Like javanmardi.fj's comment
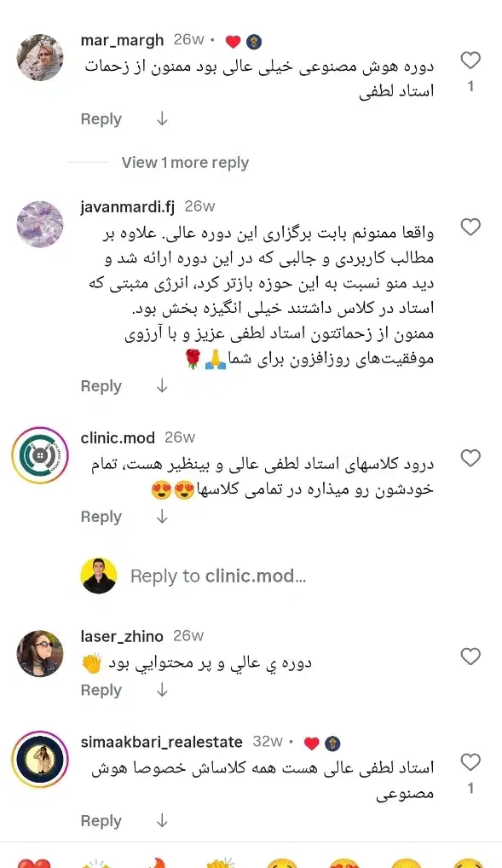The width and height of the screenshot is (502, 868). coord(470,227)
